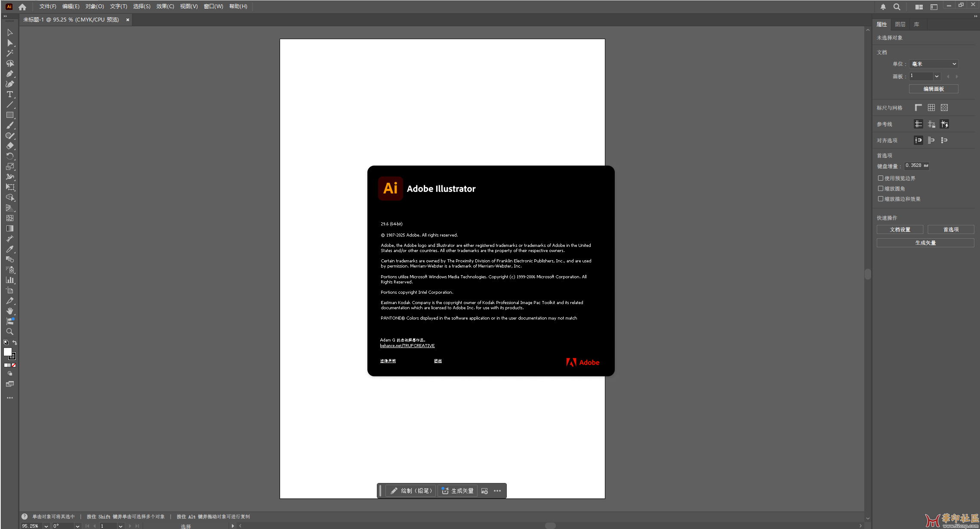Select the Rectangle tool
980x529 pixels.
(10, 115)
